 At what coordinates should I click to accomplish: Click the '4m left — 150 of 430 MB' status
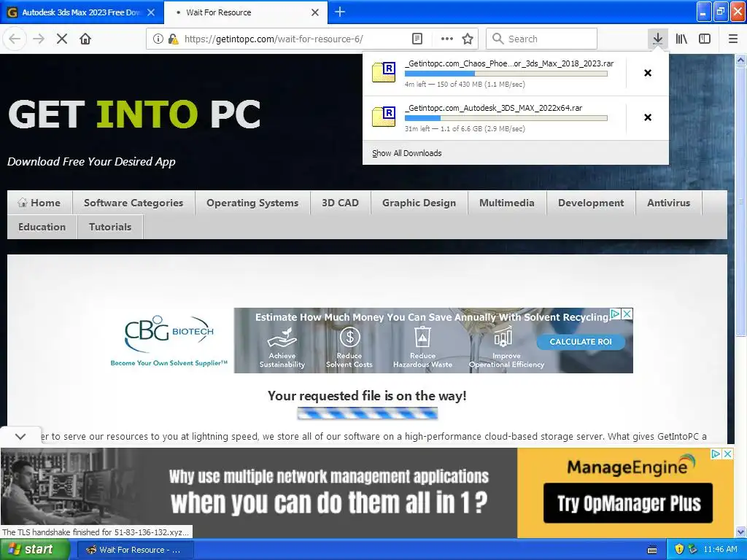coord(465,85)
